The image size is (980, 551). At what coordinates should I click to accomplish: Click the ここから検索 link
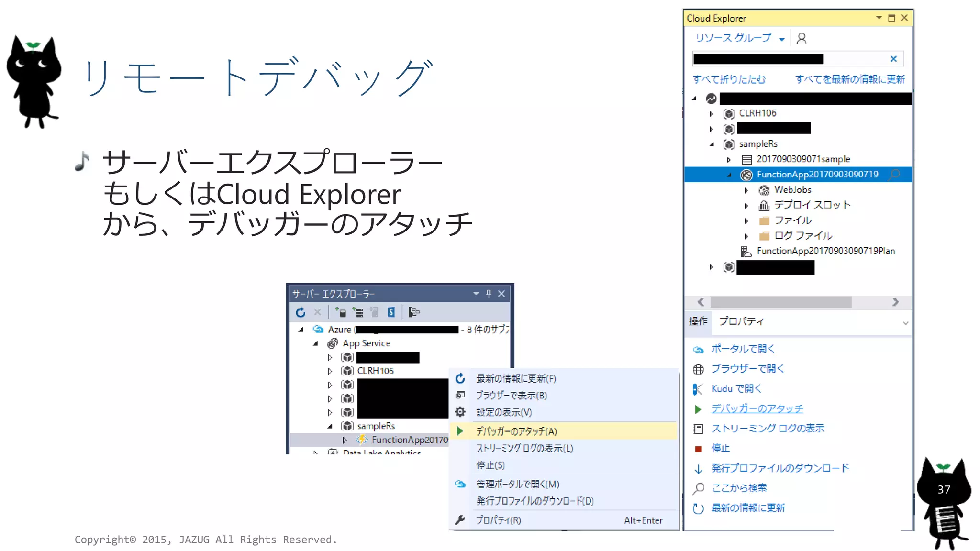coord(739,488)
